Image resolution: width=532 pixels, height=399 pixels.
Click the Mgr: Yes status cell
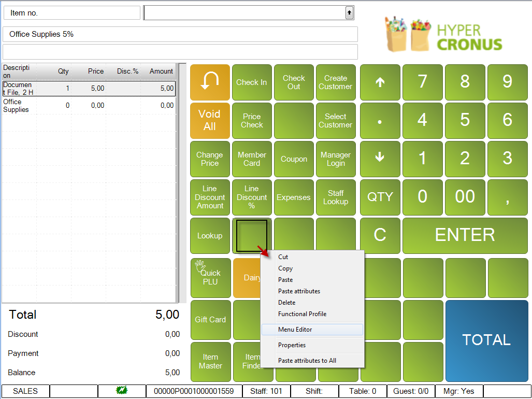459,391
